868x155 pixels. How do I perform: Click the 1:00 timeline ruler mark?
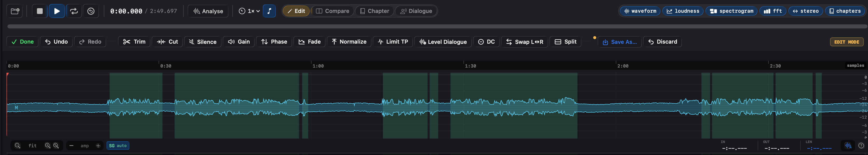point(318,66)
